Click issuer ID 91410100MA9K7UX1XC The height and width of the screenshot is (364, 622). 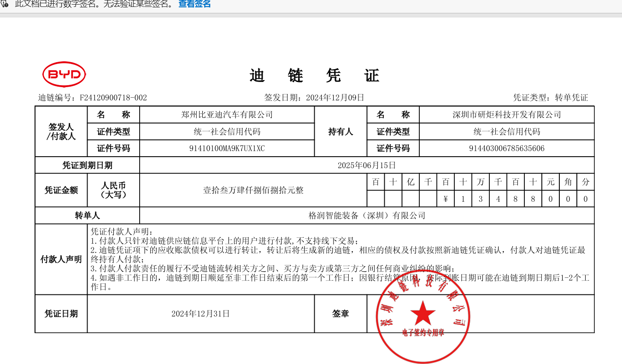pos(227,148)
